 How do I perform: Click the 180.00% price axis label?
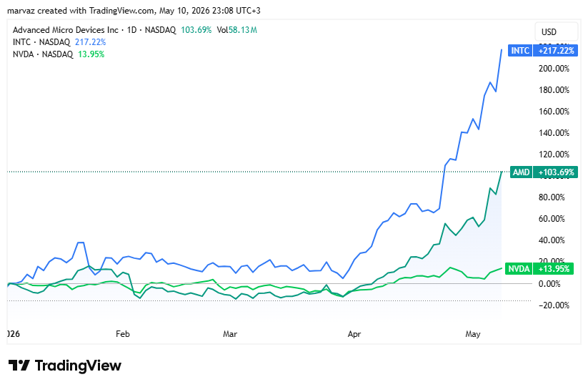(x=554, y=89)
